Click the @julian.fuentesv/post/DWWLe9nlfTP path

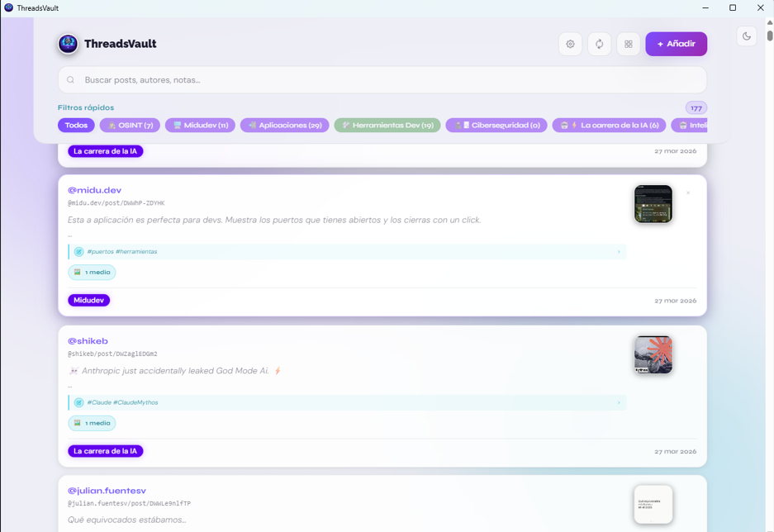pos(130,503)
